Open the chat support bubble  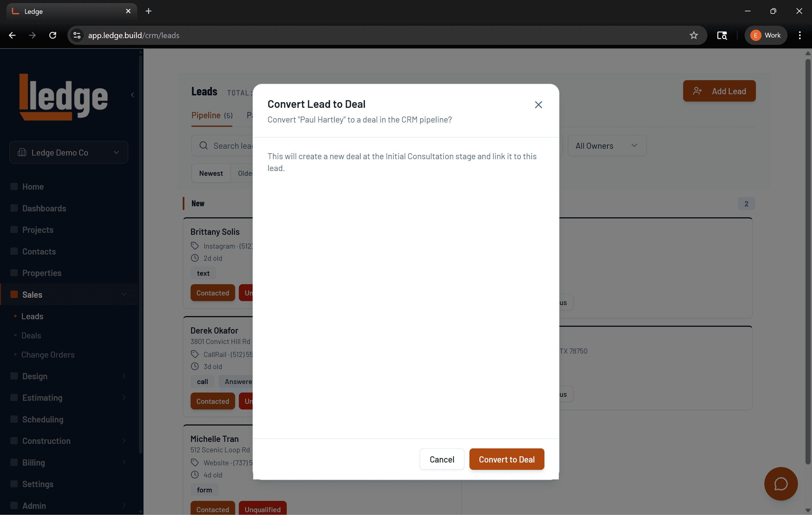tap(781, 484)
